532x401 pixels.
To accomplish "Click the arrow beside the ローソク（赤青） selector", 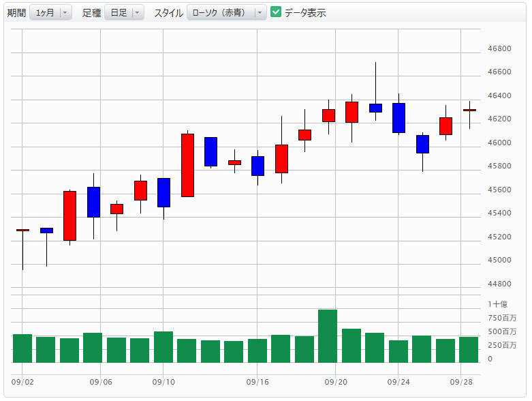I will point(260,13).
